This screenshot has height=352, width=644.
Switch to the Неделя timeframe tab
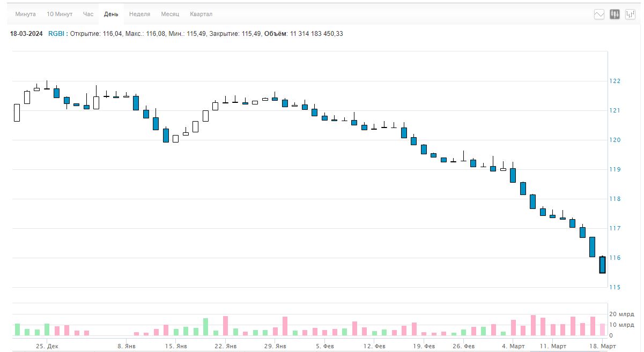coord(140,14)
